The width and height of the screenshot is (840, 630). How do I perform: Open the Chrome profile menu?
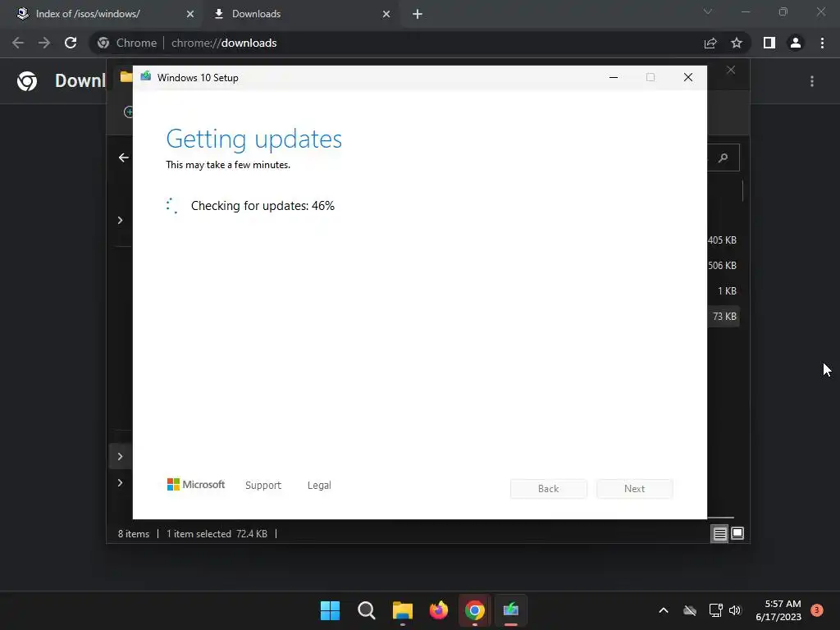796,43
